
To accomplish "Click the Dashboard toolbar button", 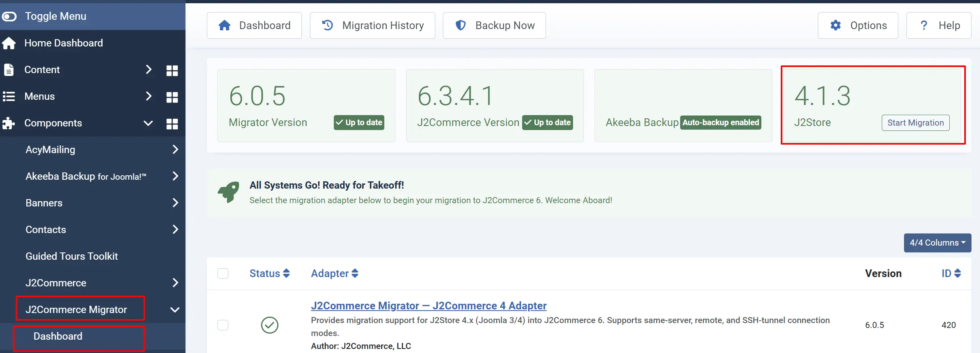I will coord(254,25).
